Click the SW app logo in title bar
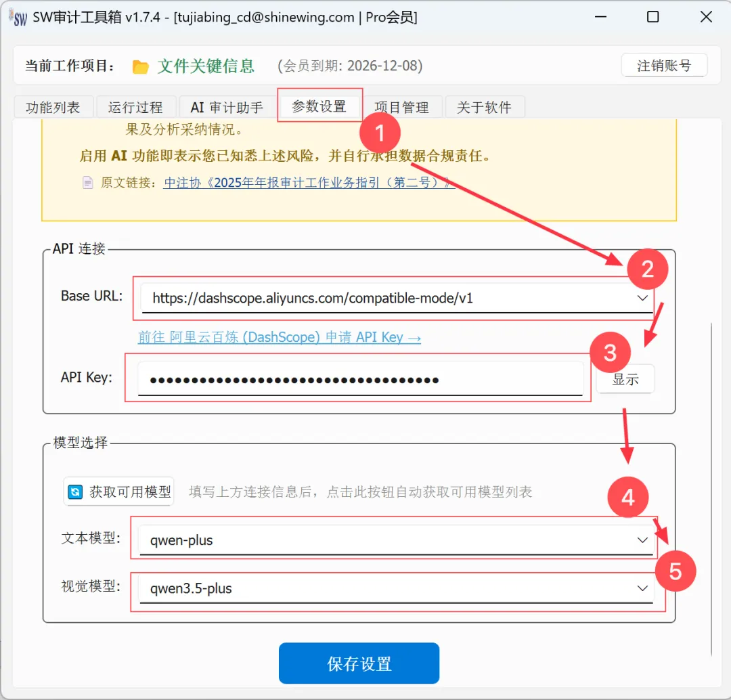 coord(19,17)
